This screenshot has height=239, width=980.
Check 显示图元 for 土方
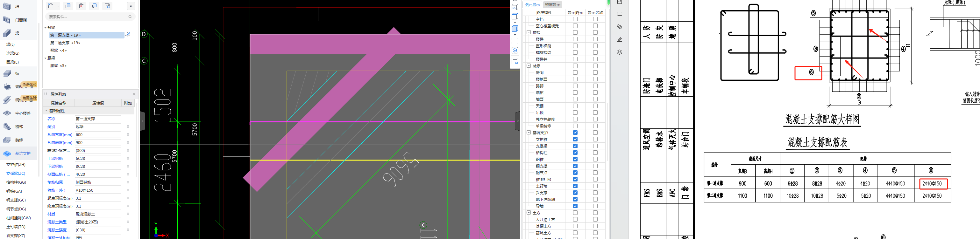[x=575, y=213]
